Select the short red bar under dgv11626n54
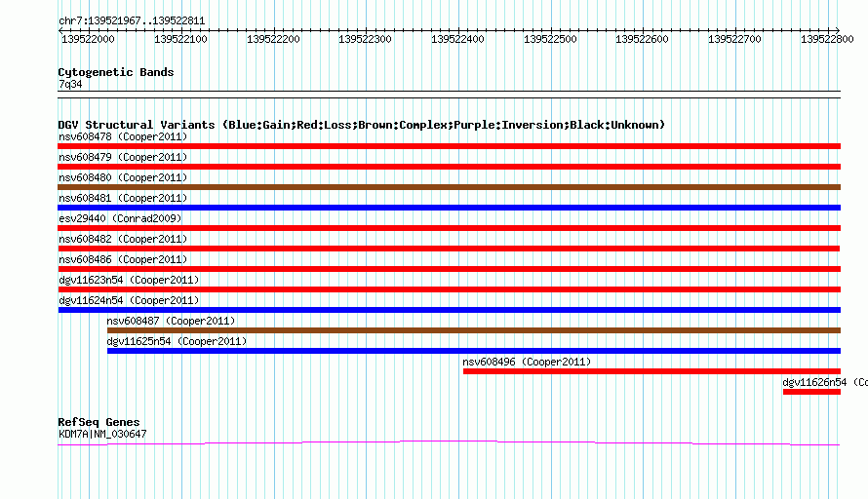The height and width of the screenshot is (499, 868). click(x=812, y=392)
